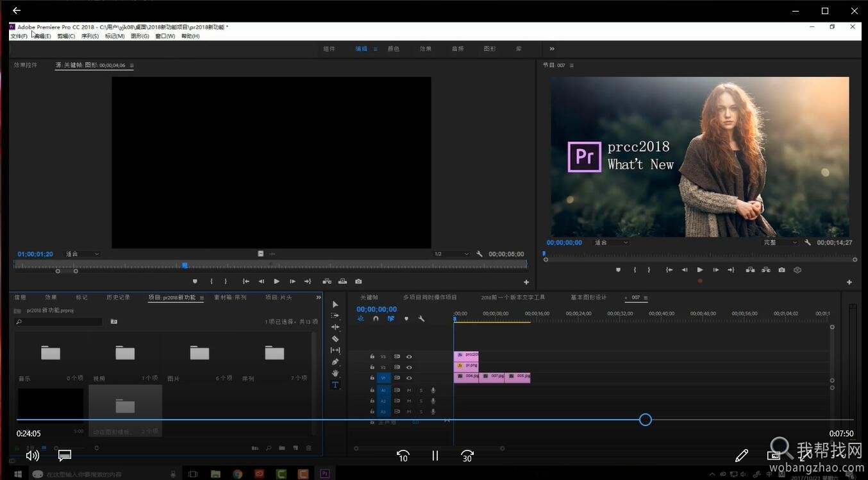
Task: Mute audio track A1
Action: click(409, 390)
